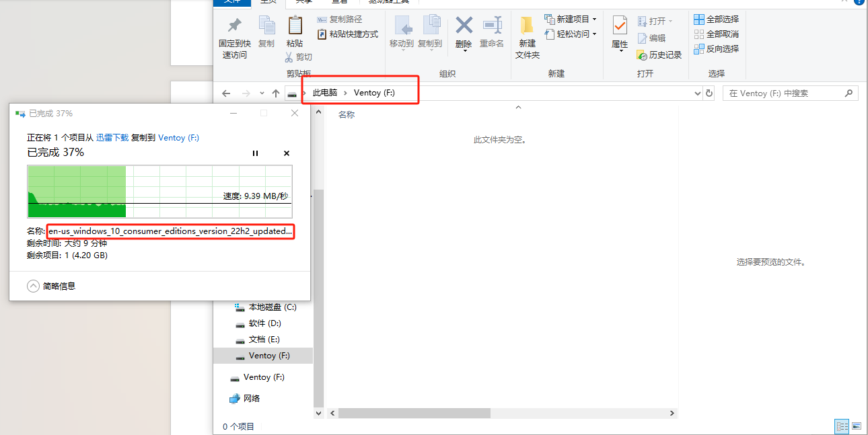Click the 历史记录 history icon
The height and width of the screenshot is (435, 868).
tap(642, 54)
